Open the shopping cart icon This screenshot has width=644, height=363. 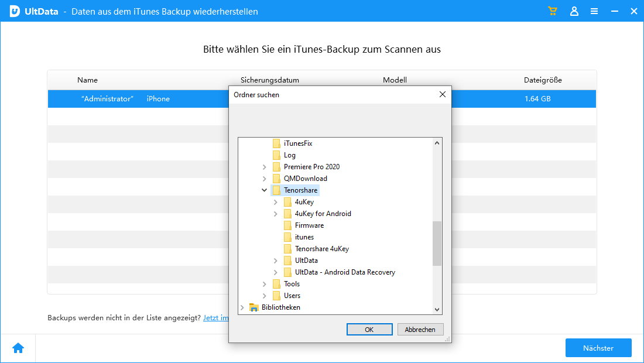[553, 11]
